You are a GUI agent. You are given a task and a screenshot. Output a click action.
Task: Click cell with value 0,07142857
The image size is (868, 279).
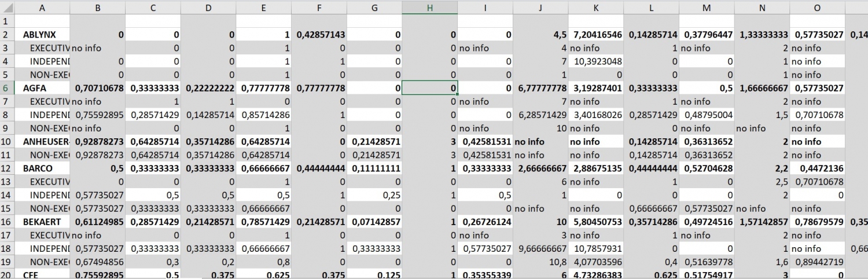click(374, 221)
